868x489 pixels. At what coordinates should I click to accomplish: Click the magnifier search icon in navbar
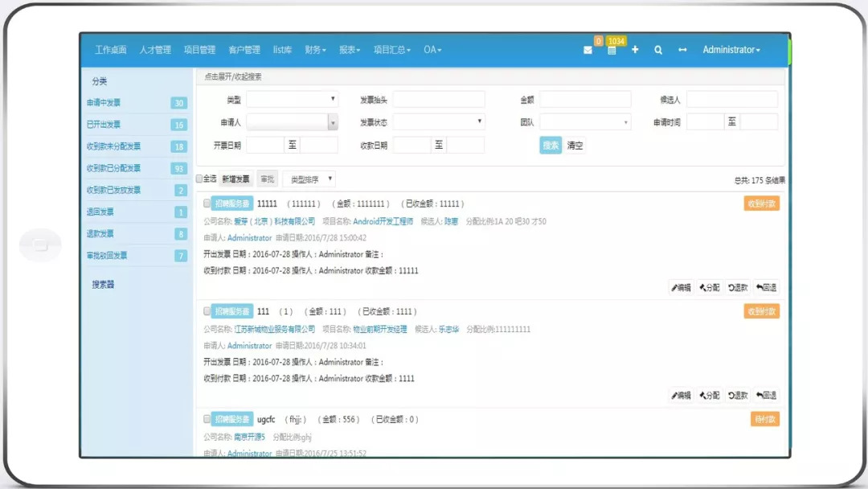tap(658, 50)
